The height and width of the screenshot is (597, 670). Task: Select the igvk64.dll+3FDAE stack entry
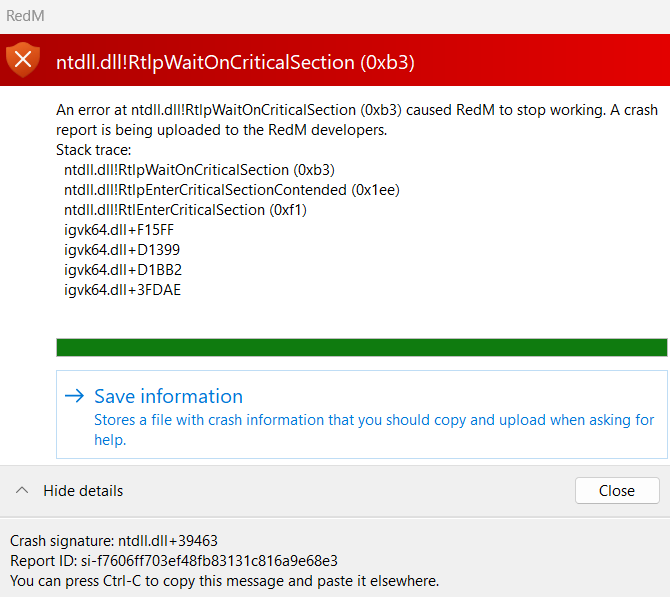122,290
